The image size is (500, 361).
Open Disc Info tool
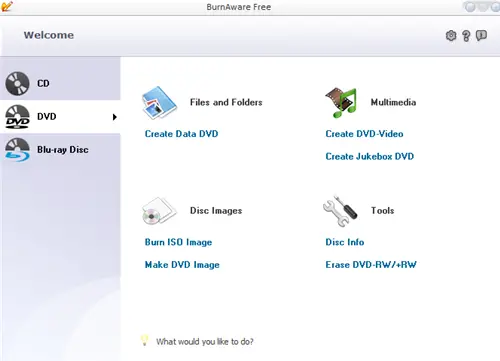(345, 242)
